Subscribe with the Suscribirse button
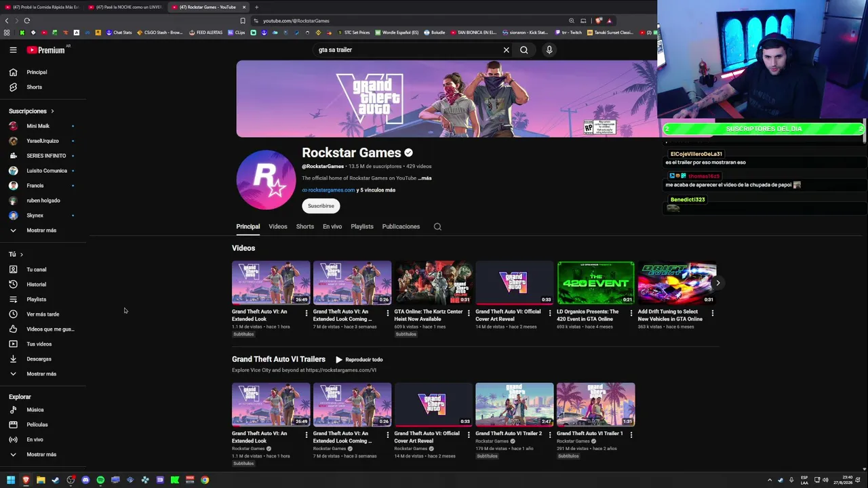868x488 pixels. [321, 206]
